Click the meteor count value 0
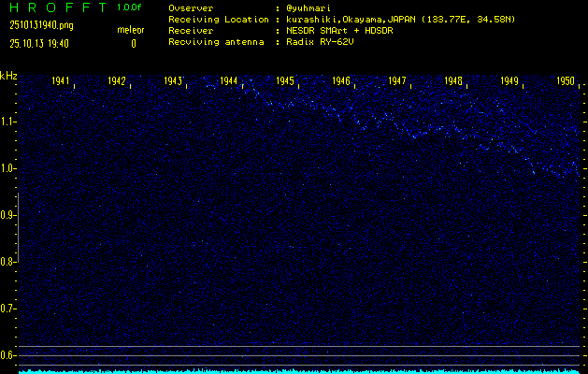588x374 pixels. (133, 43)
